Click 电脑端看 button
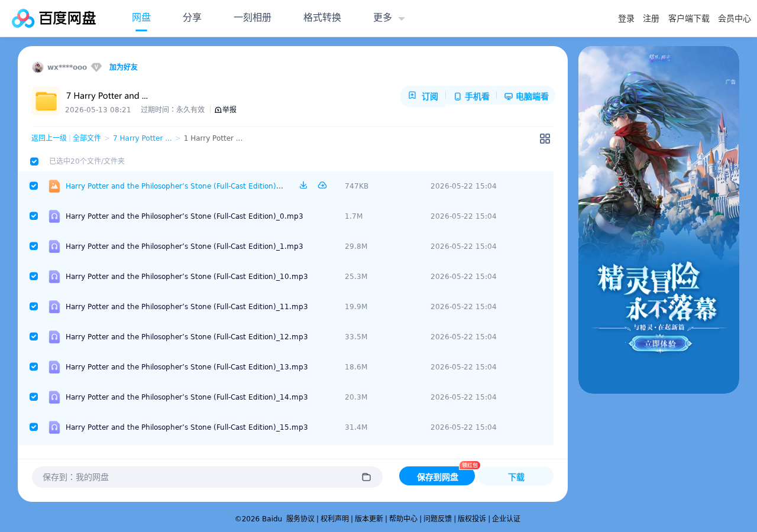 click(526, 96)
